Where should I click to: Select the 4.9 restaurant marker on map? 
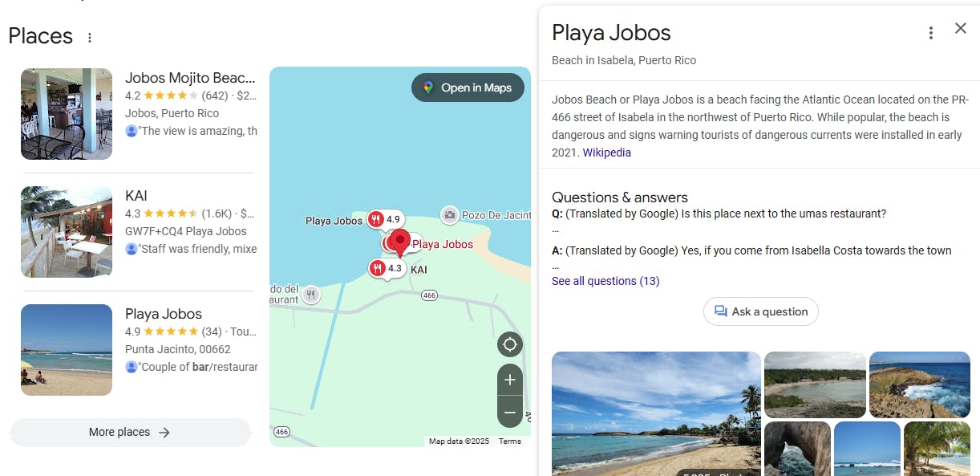385,219
